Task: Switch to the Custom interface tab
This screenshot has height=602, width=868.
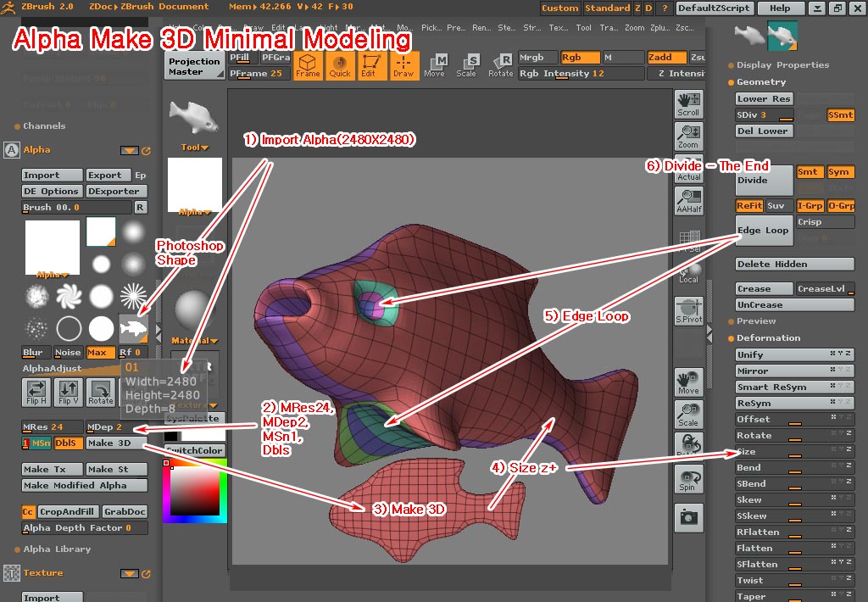Action: [x=559, y=8]
